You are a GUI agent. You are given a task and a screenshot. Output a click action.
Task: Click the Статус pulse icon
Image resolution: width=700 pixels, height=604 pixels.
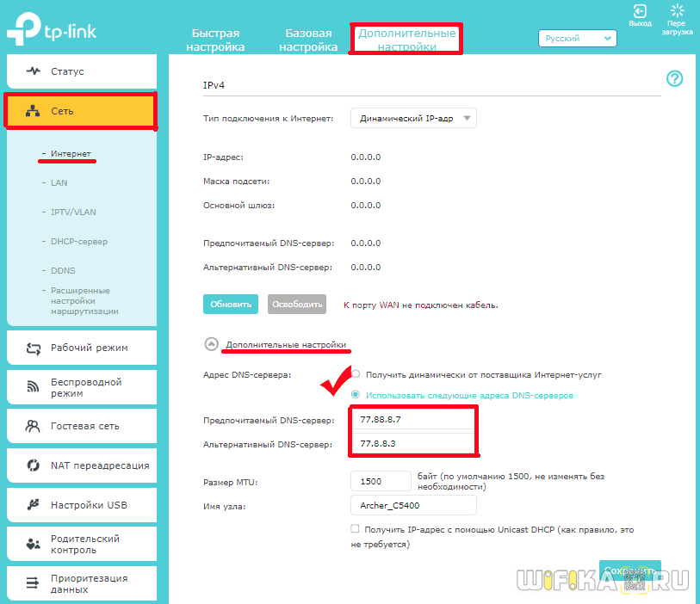click(x=33, y=71)
